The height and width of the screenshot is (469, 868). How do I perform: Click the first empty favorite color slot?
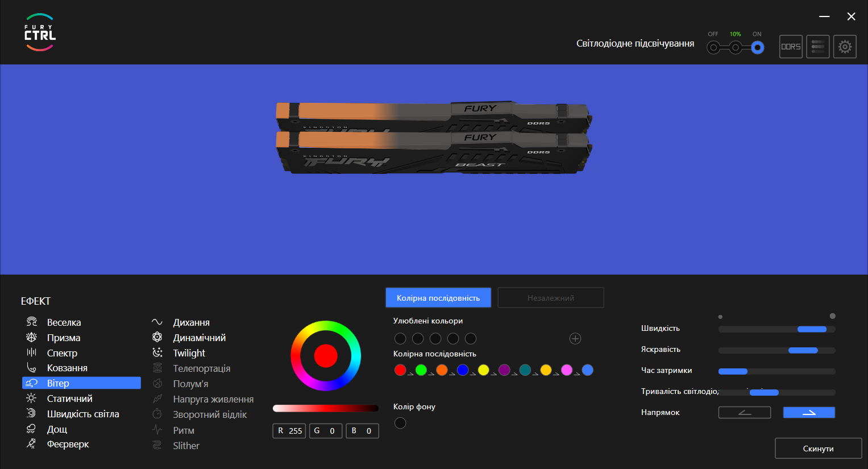pos(400,339)
